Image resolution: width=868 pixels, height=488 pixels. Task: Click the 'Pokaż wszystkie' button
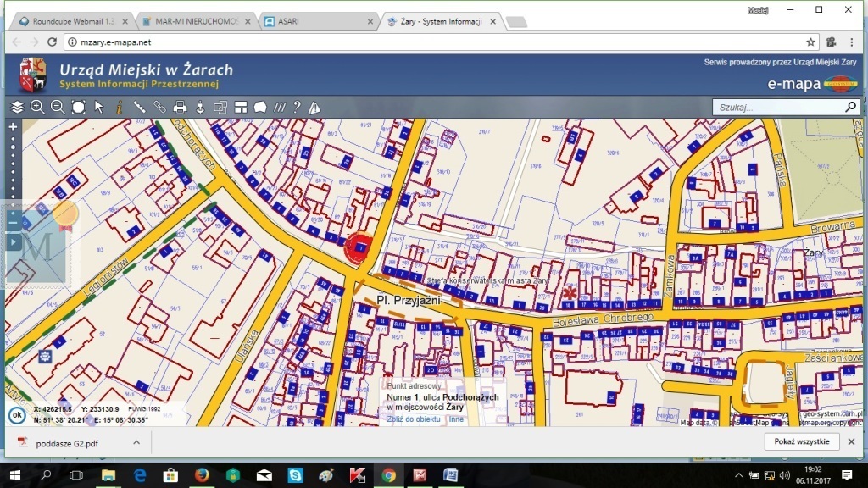tap(802, 442)
